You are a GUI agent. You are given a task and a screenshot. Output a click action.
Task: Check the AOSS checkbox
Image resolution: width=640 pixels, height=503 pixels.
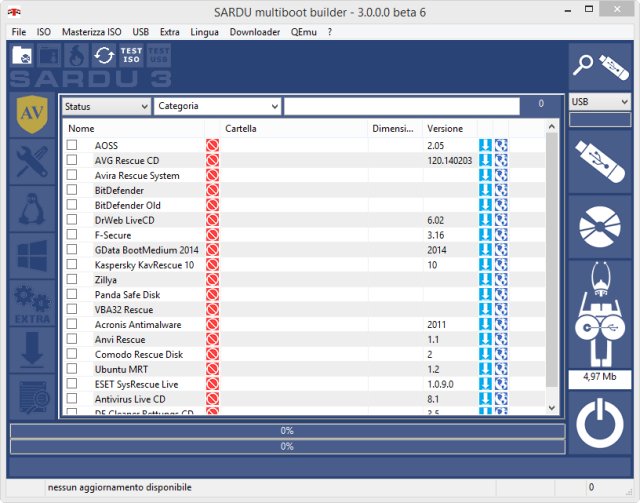pos(72,145)
